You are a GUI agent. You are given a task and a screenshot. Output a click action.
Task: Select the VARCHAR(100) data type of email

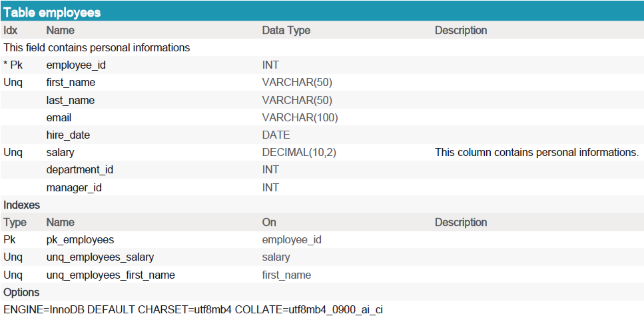click(x=300, y=117)
